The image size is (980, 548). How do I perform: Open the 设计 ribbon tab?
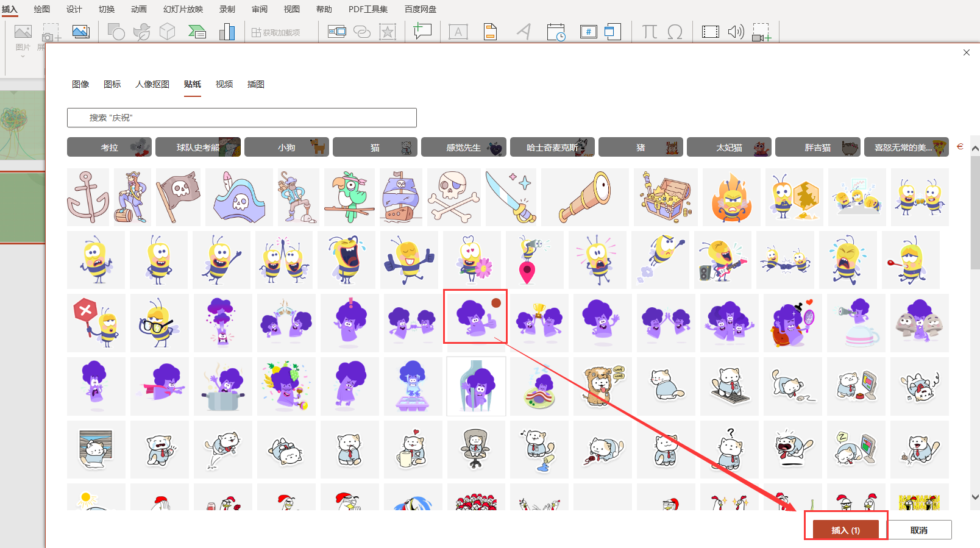[74, 9]
